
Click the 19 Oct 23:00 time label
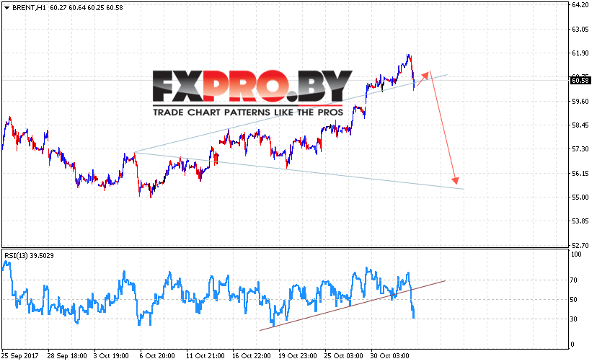tap(297, 356)
